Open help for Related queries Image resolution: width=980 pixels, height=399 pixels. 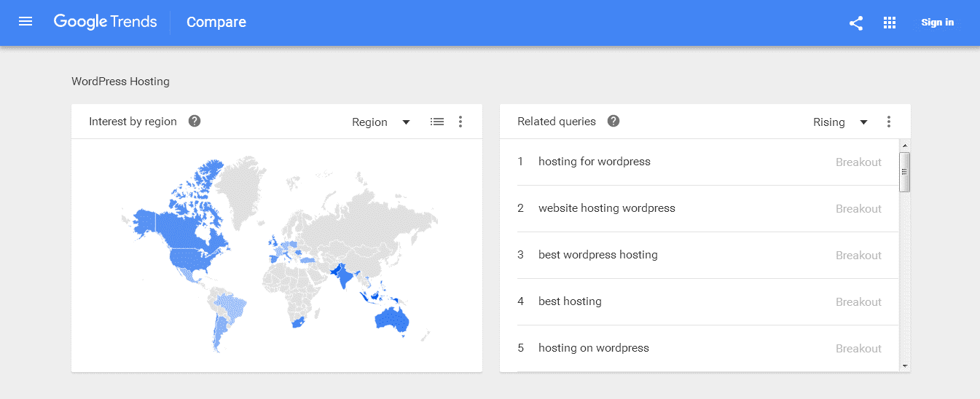[x=614, y=121]
